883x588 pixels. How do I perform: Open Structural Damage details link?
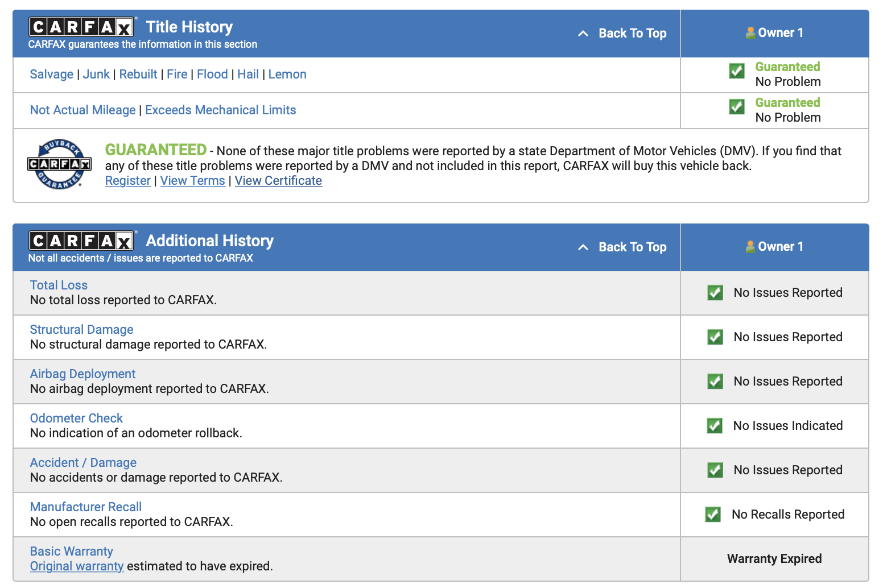81,329
